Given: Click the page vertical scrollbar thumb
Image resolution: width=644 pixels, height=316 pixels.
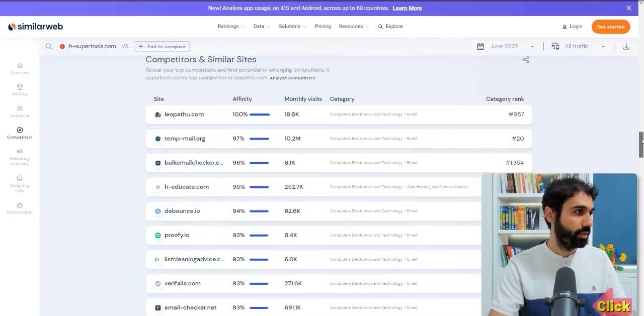Looking at the screenshot, I should click(x=641, y=145).
